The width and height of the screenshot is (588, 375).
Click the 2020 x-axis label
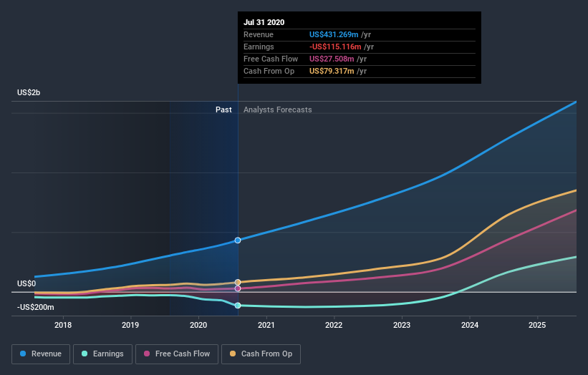(x=198, y=325)
